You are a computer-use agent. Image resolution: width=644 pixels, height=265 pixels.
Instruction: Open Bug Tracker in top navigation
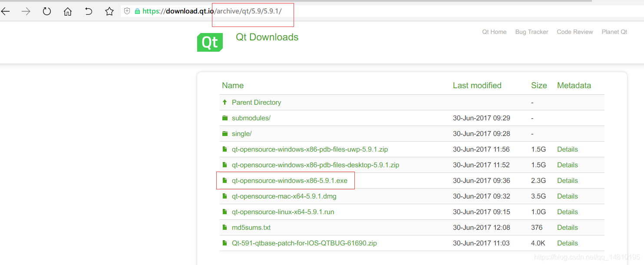532,32
